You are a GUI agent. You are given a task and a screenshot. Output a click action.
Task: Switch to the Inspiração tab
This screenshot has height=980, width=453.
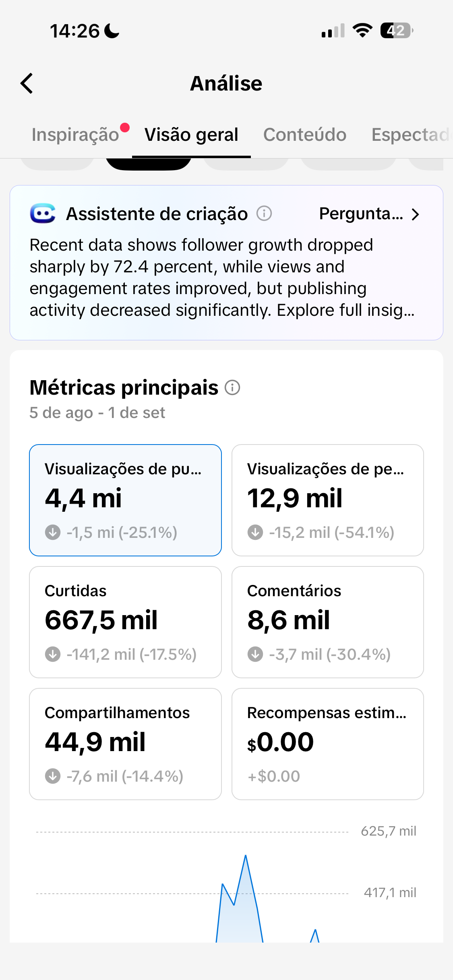[x=75, y=135]
